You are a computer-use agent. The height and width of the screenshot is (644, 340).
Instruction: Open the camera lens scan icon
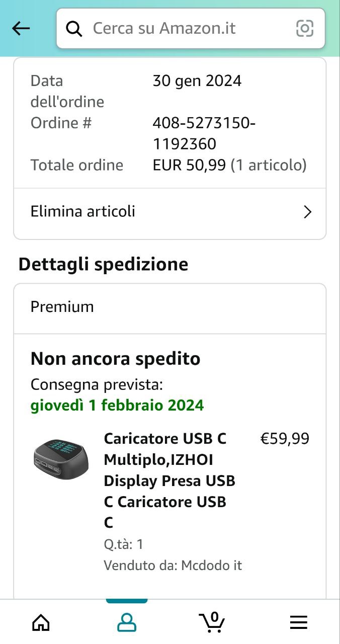point(305,29)
